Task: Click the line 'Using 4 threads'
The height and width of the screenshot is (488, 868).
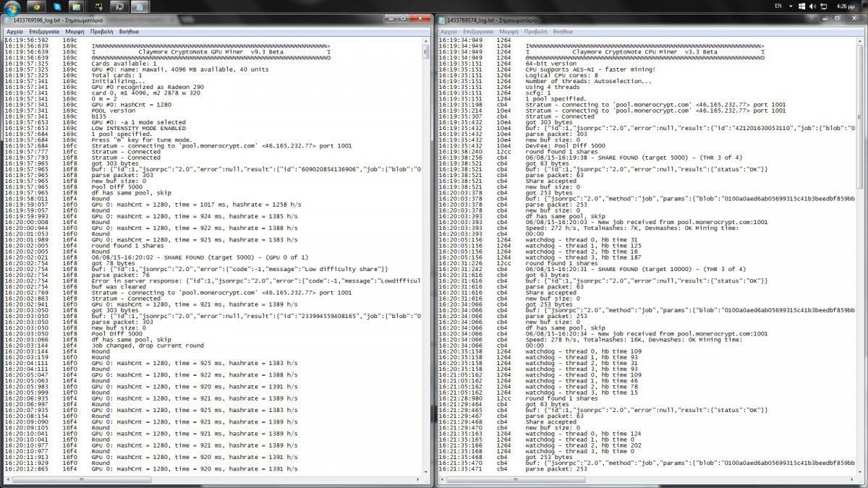Action: click(551, 87)
